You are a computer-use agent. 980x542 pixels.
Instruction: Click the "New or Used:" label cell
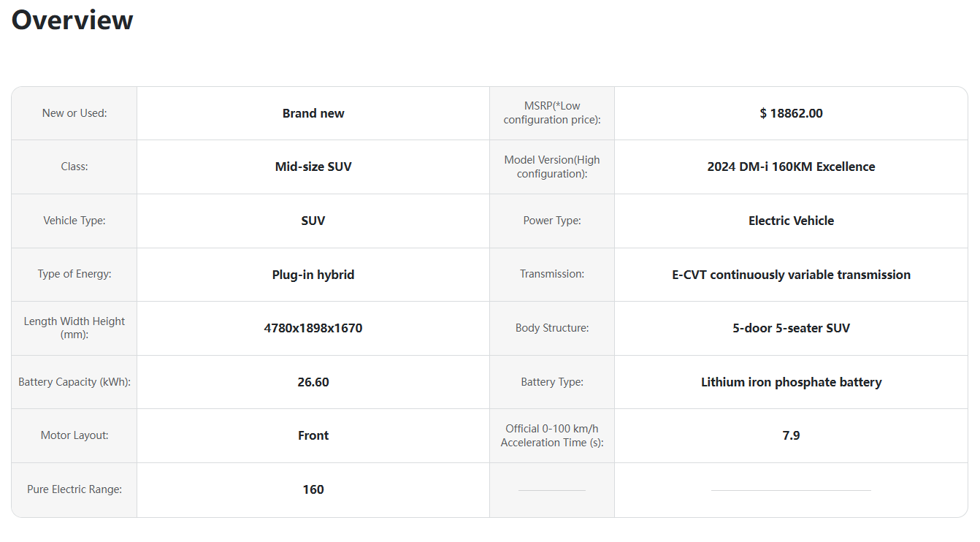coord(74,113)
